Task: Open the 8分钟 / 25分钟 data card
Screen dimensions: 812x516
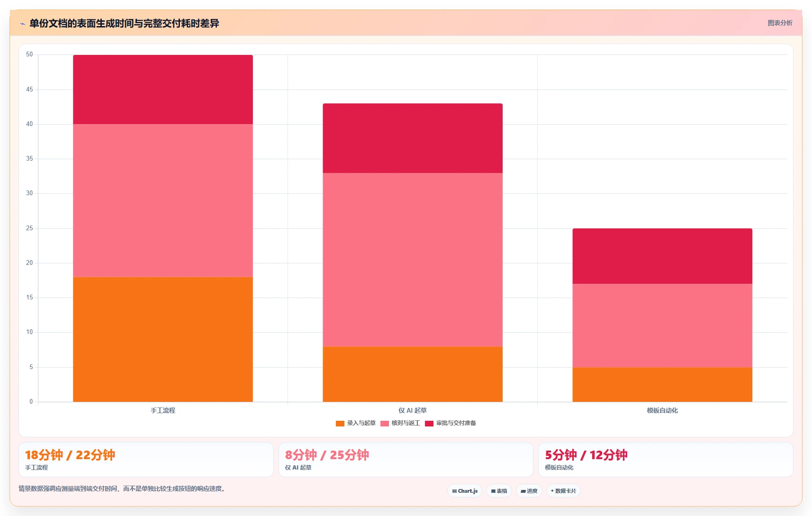Action: pyautogui.click(x=406, y=460)
